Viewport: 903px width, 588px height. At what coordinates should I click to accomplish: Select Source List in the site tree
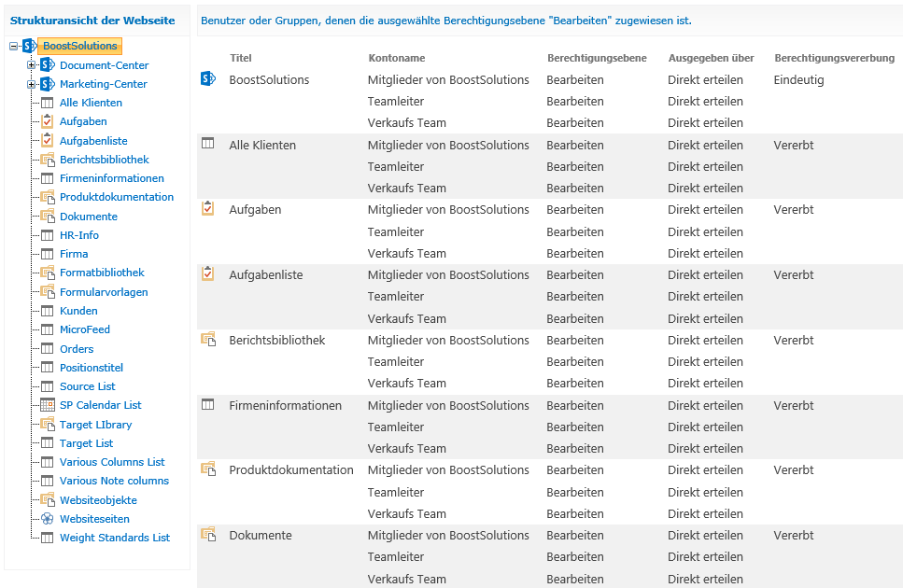click(88, 386)
